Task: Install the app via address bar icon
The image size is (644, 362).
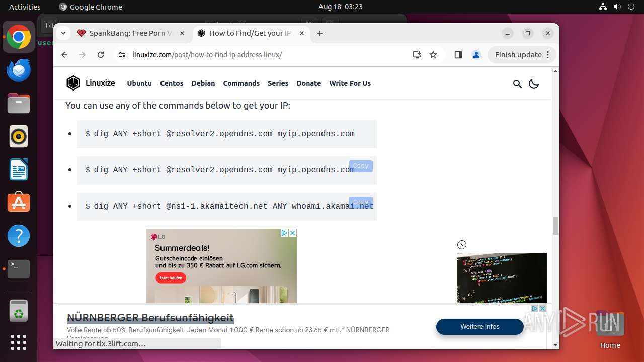Action: (x=417, y=55)
